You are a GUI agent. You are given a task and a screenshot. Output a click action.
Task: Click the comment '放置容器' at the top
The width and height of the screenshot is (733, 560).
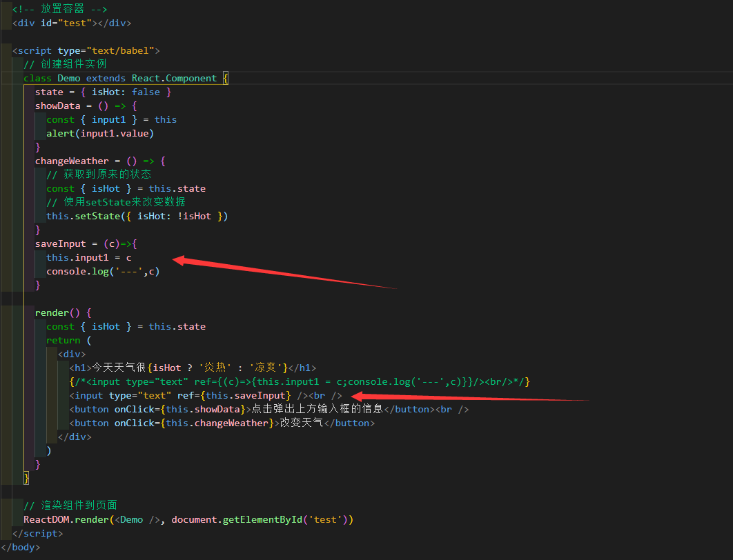tap(60, 9)
